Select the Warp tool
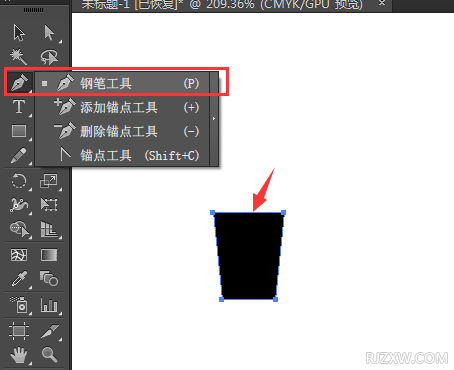The image size is (454, 370). (19, 205)
